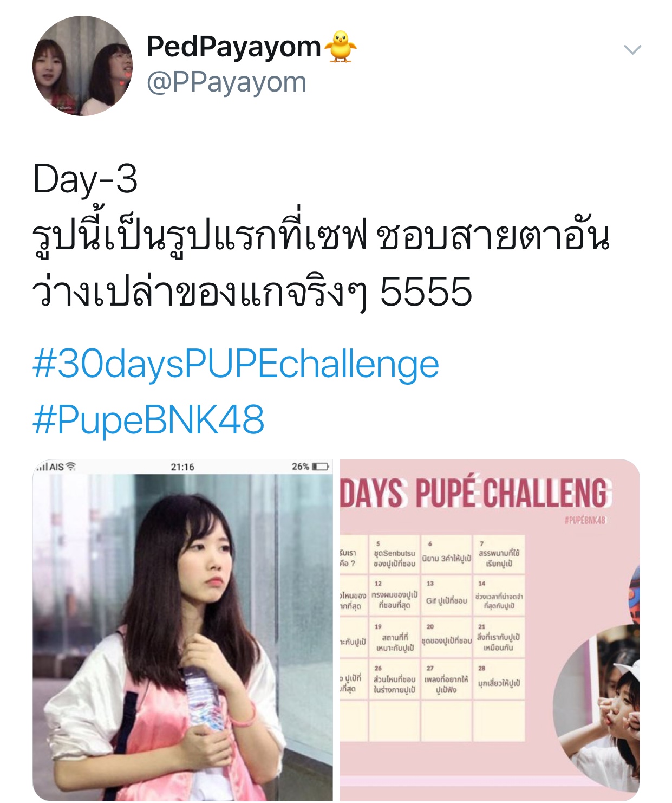The height and width of the screenshot is (803, 672).
Task: View the girl holding water bottle photo
Action: [x=183, y=630]
